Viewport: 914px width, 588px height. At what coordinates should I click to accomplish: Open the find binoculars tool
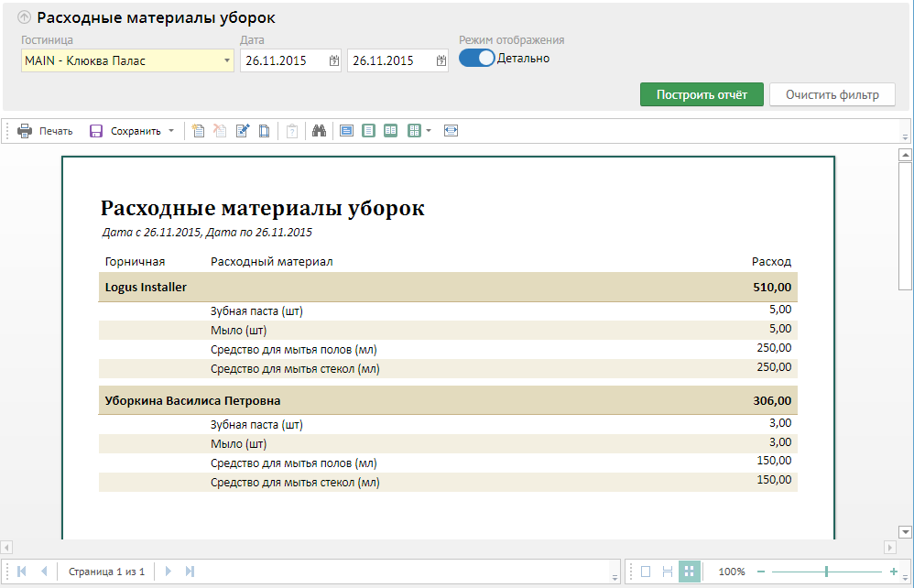pos(319,131)
